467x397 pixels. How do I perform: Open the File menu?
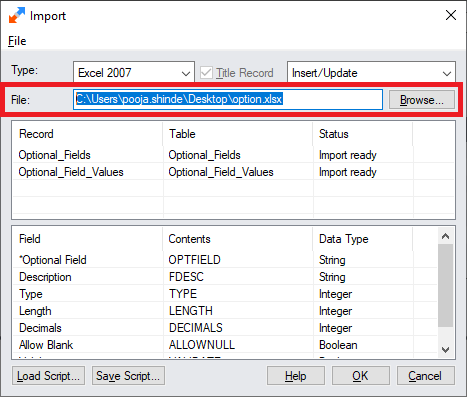[17, 41]
